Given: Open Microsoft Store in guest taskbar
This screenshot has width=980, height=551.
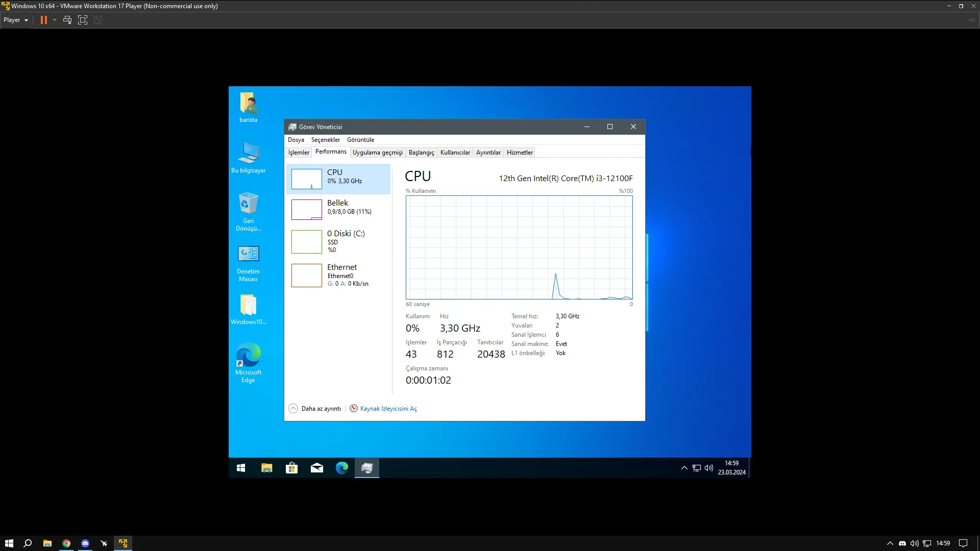Looking at the screenshot, I should tap(291, 468).
